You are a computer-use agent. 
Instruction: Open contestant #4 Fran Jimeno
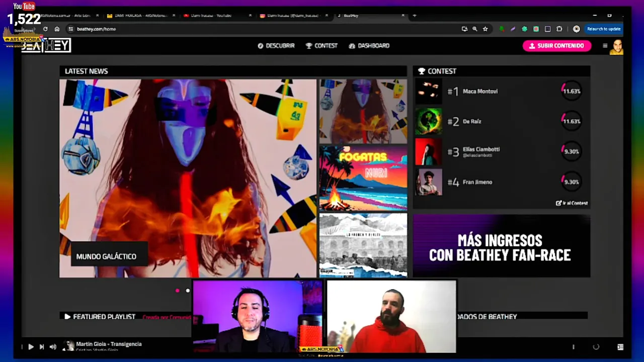coord(501,182)
